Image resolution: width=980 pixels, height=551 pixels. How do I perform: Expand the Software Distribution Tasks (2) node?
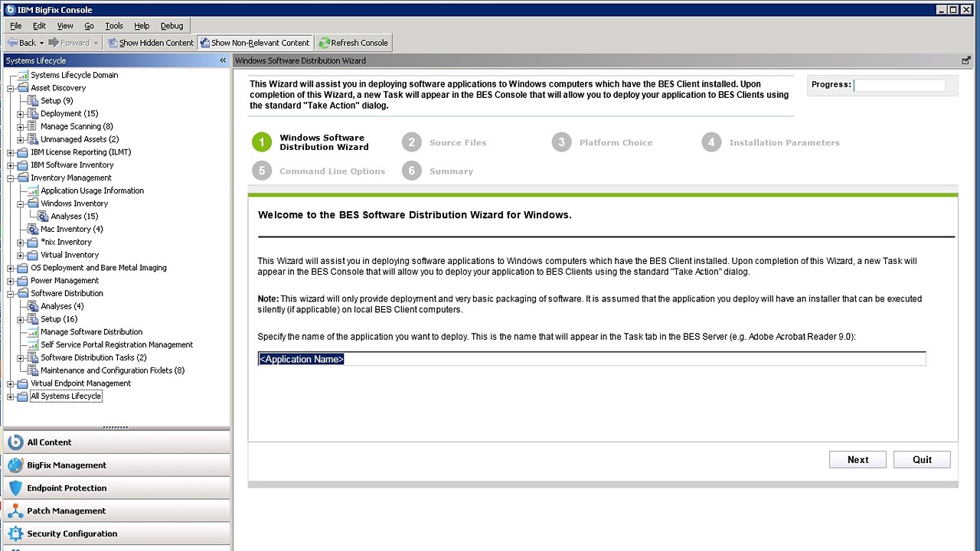point(21,357)
